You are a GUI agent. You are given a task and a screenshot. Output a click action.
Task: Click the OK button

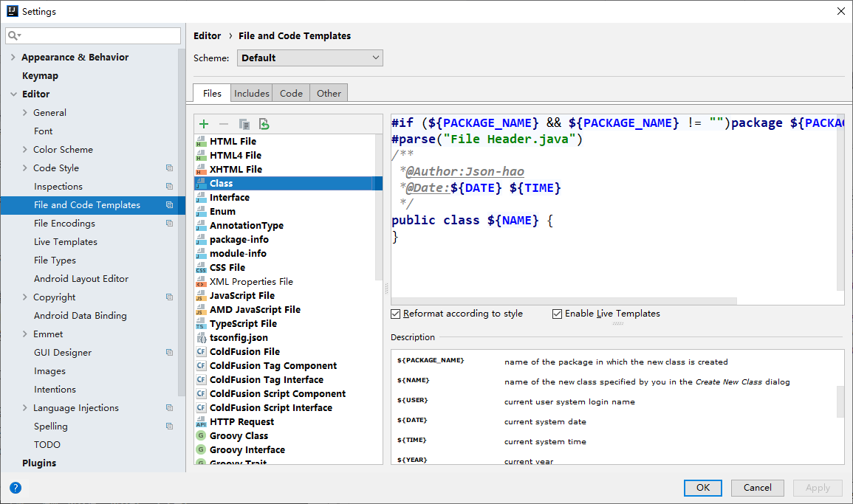(703, 488)
